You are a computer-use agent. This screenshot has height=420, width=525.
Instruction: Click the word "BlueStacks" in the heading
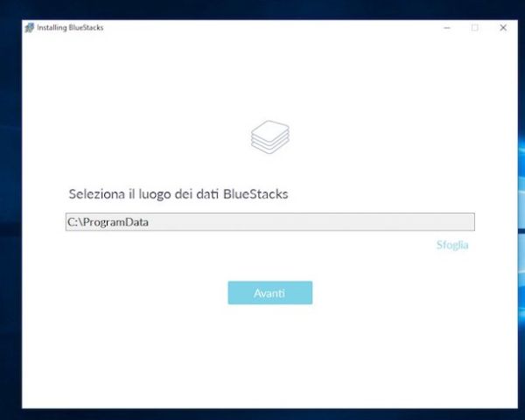(x=255, y=194)
